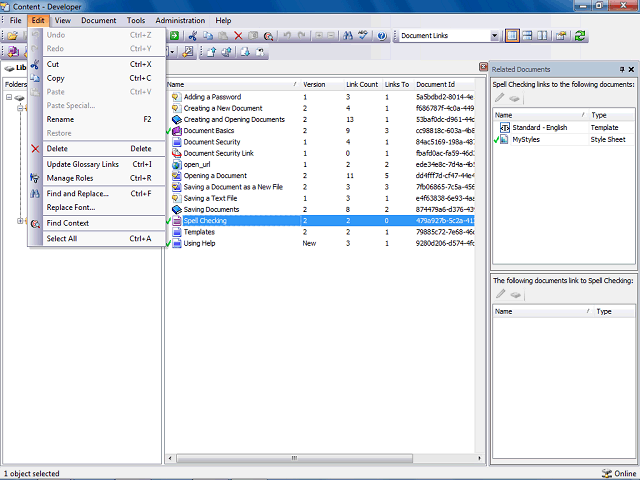Click the pencil edit icon in upper Related Documents pane

click(x=500, y=98)
